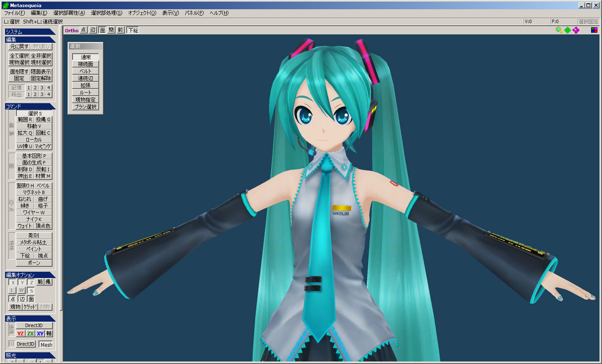
Task: Toggle the 軸 axis display button
Action: tap(49, 333)
